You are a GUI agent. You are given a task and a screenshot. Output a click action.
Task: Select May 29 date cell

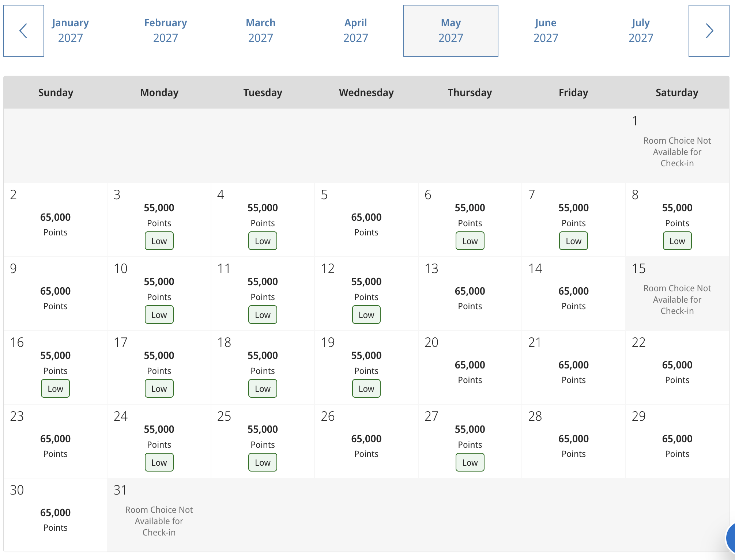point(677,441)
